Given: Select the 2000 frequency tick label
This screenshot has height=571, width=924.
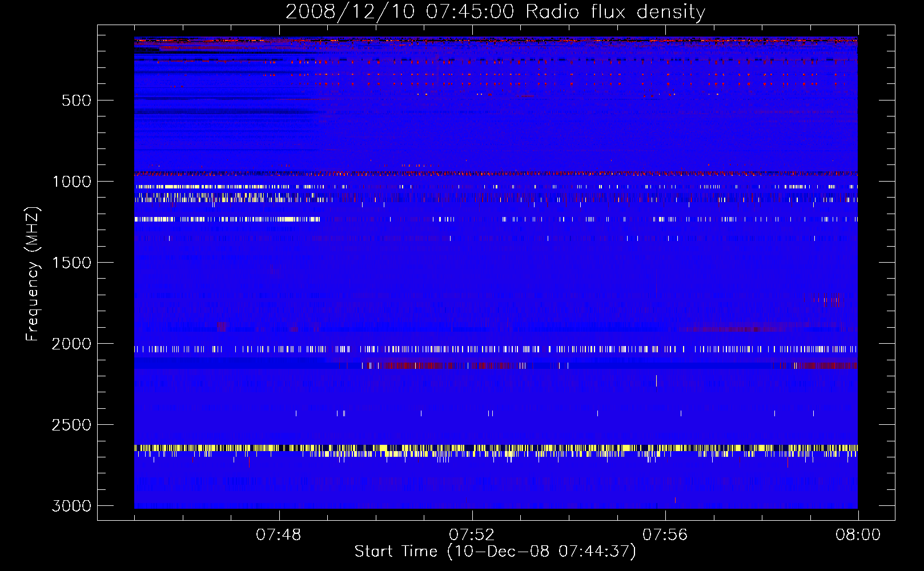Looking at the screenshot, I should [72, 344].
